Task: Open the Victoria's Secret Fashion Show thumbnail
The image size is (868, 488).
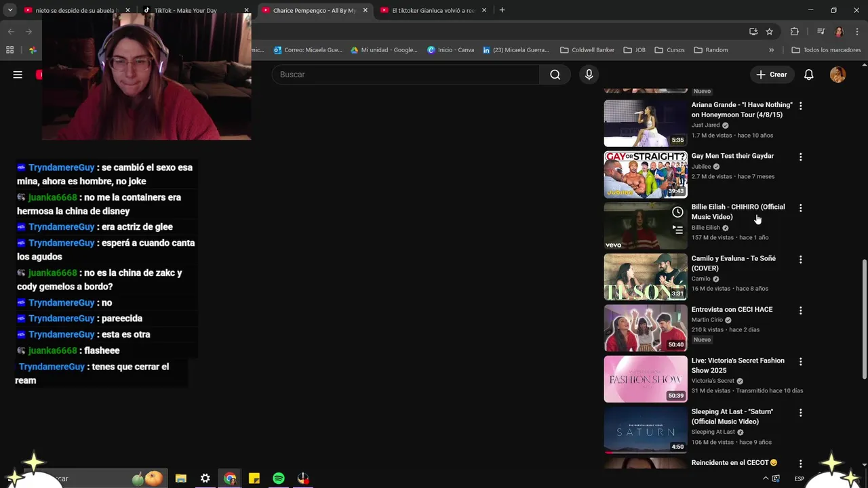Action: click(646, 379)
